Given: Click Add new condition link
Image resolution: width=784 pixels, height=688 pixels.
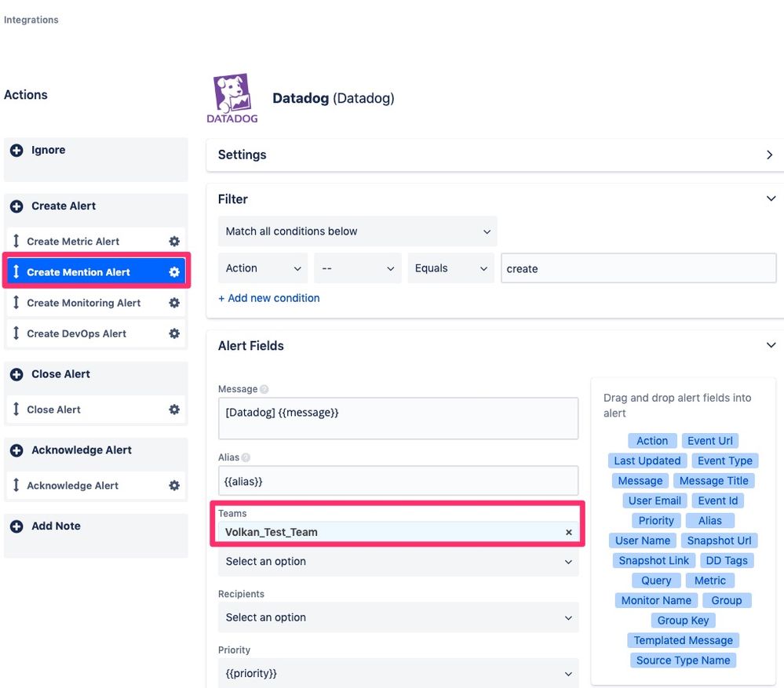Looking at the screenshot, I should click(269, 298).
